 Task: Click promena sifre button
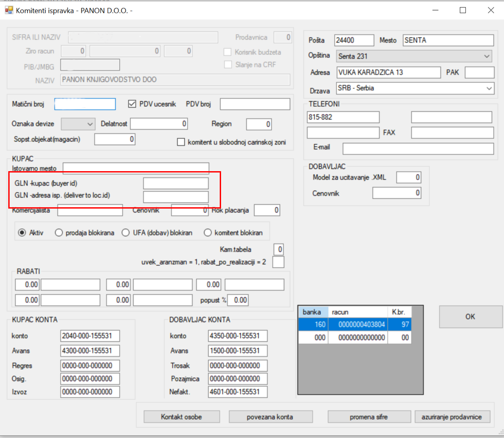(369, 417)
